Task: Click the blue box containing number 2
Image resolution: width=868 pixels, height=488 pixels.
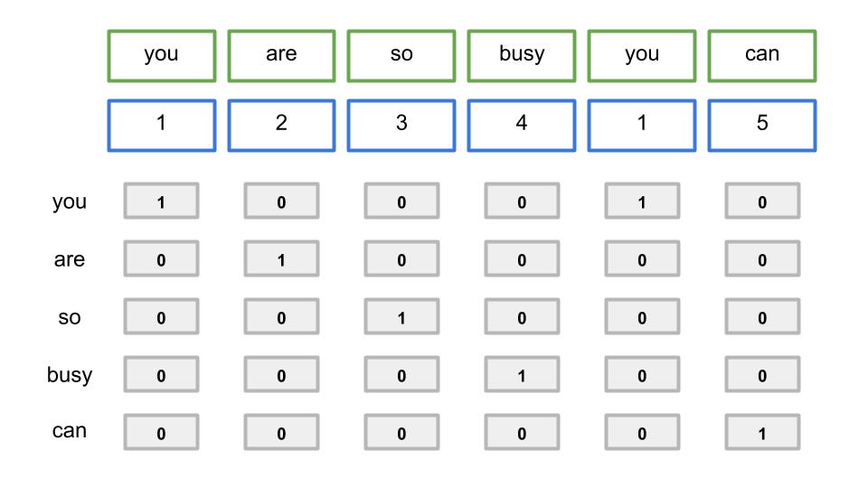Action: 281,125
